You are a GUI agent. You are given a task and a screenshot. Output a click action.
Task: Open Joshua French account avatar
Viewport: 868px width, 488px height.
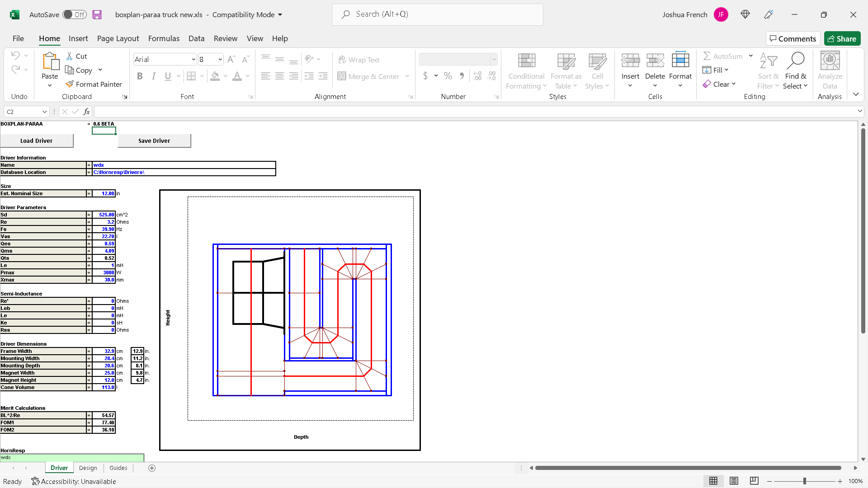721,14
